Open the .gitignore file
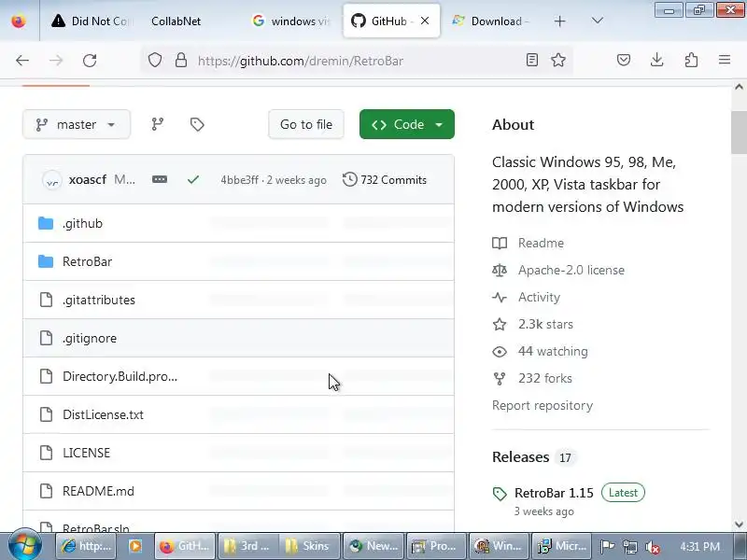Image resolution: width=747 pixels, height=560 pixels. click(x=90, y=338)
